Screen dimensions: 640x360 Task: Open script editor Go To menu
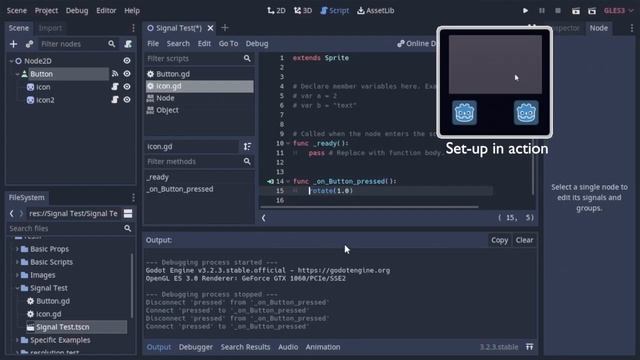click(x=228, y=44)
